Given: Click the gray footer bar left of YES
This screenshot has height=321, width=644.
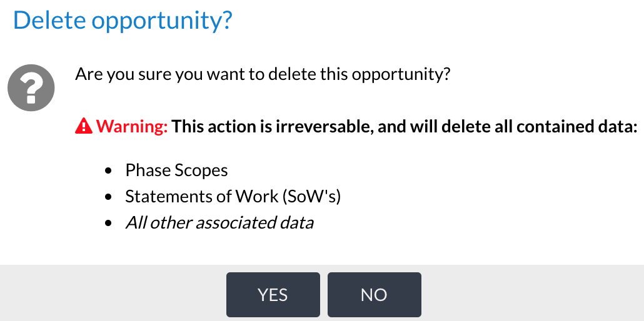Looking at the screenshot, I should pos(113,294).
